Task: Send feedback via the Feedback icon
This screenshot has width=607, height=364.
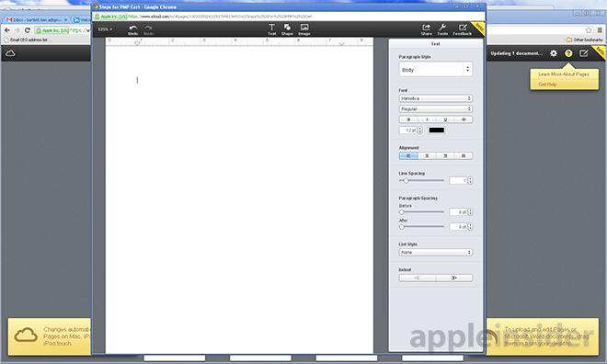Action: tap(463, 29)
